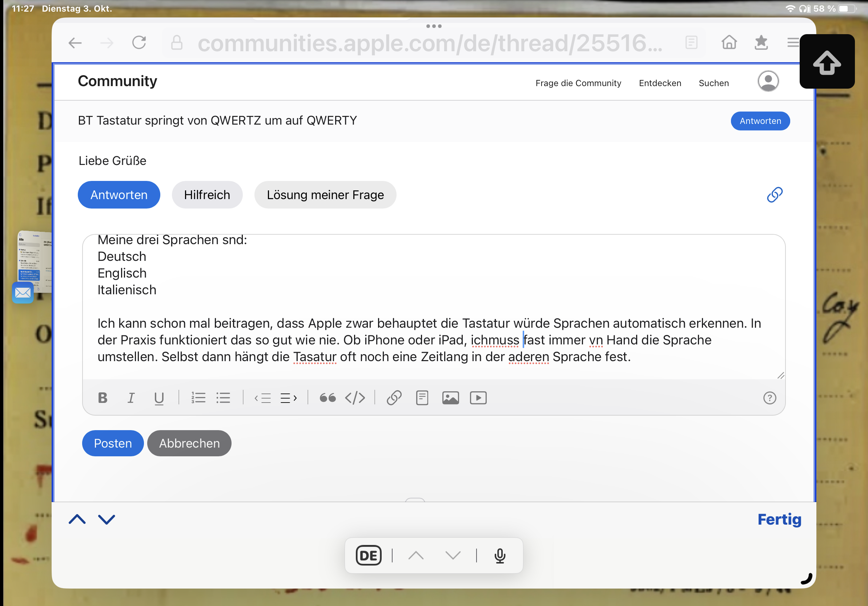Insert an image into the reply
Viewport: 868px width, 606px height.
tap(450, 398)
